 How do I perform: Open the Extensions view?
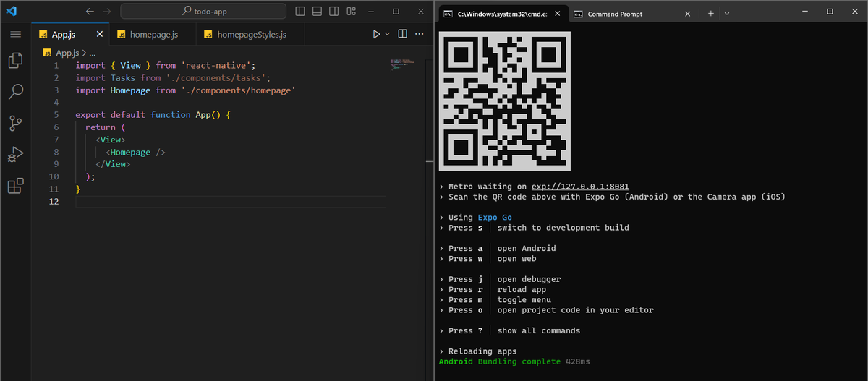15,186
